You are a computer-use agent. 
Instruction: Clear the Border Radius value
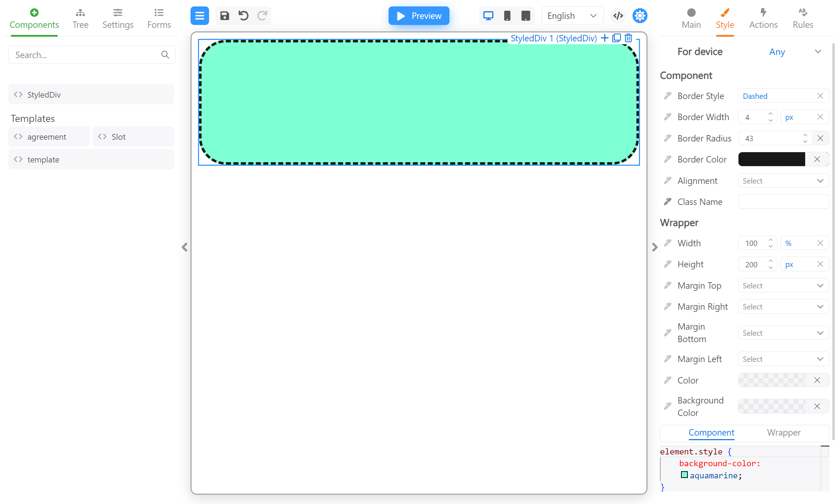click(x=820, y=138)
